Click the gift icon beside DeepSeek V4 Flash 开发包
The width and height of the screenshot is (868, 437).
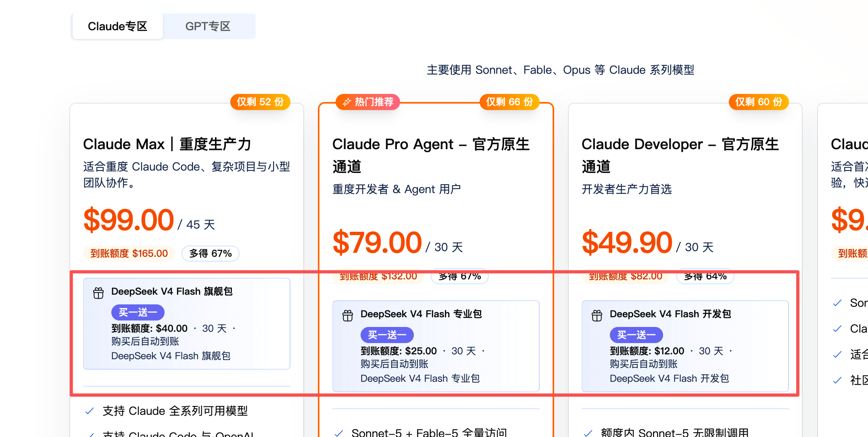tap(597, 315)
